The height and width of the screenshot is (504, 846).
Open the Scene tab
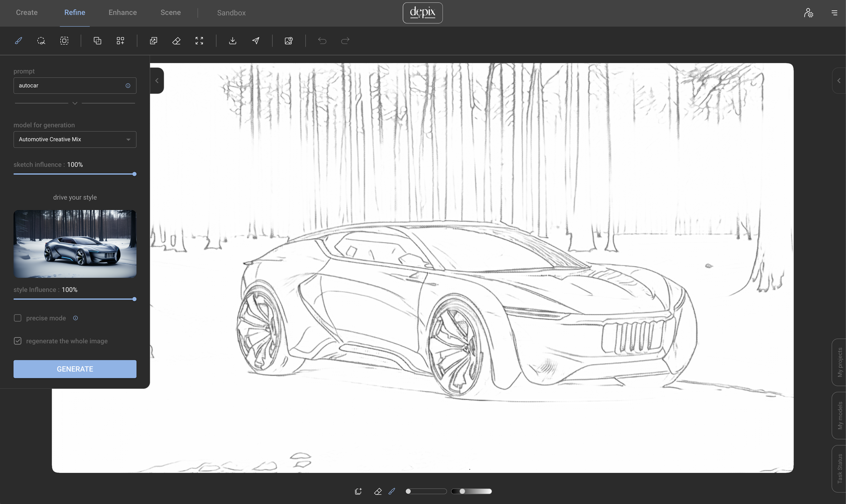pyautogui.click(x=171, y=13)
